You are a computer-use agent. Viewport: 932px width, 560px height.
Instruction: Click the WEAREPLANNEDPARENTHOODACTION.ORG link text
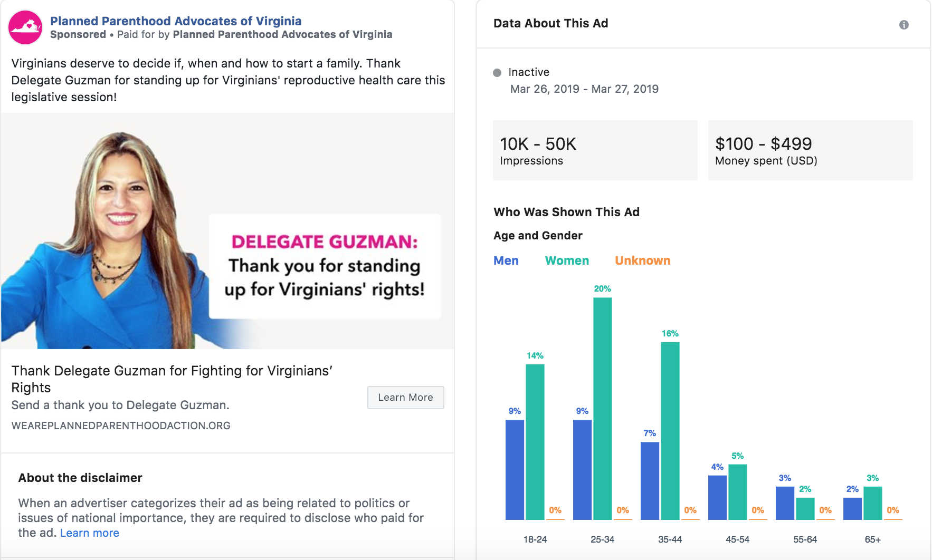pyautogui.click(x=121, y=426)
